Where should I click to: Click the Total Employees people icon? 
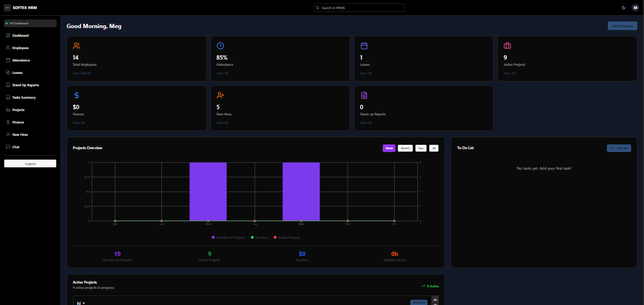77,46
